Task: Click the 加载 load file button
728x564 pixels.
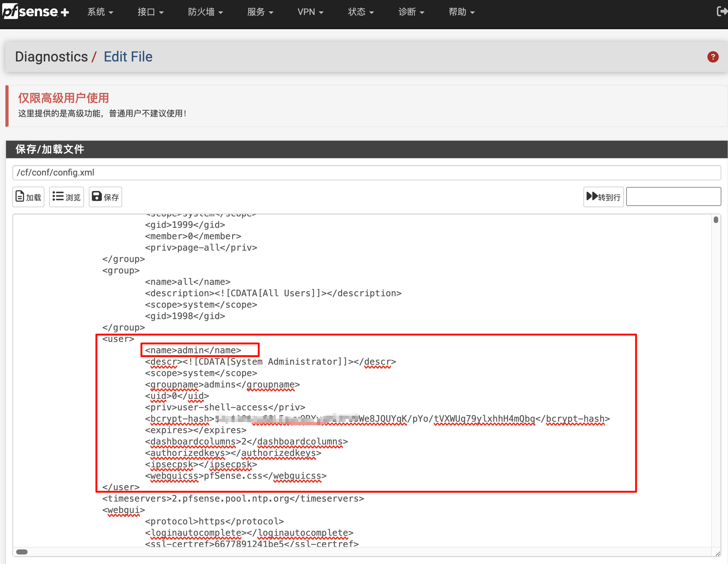Action: pos(28,197)
